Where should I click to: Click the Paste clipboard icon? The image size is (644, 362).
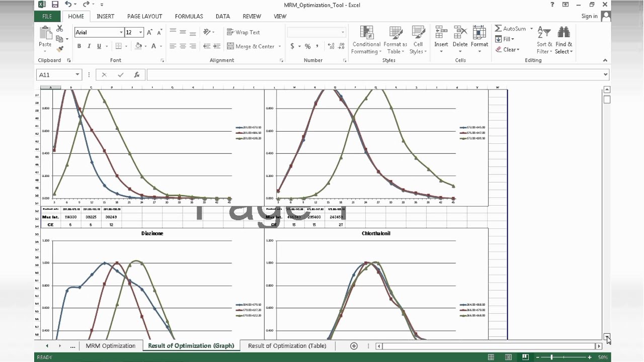(45, 33)
